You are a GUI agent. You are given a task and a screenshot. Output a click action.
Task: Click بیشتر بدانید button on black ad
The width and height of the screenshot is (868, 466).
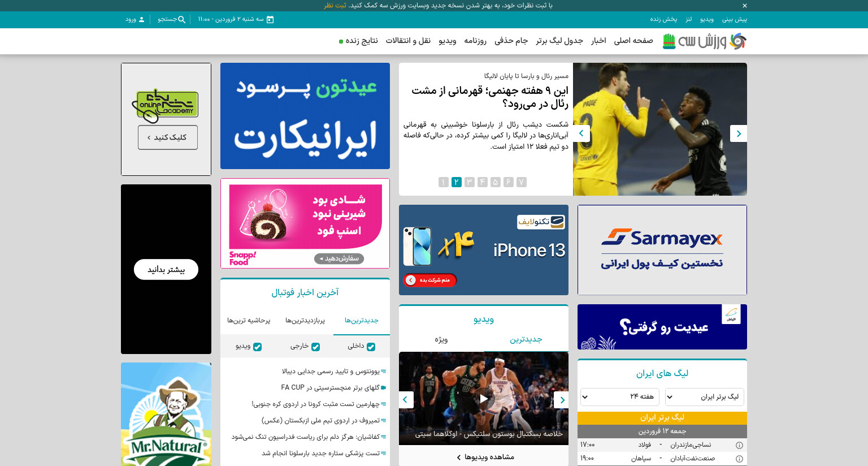(166, 269)
